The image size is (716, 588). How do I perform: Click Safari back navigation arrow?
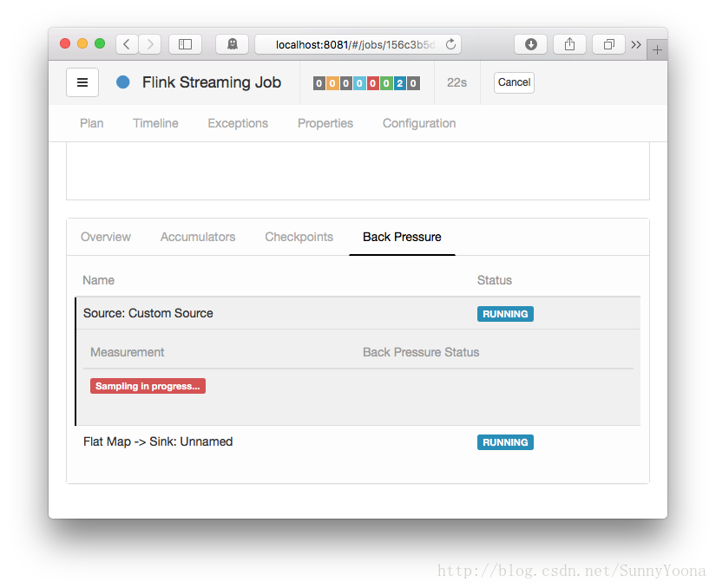127,44
